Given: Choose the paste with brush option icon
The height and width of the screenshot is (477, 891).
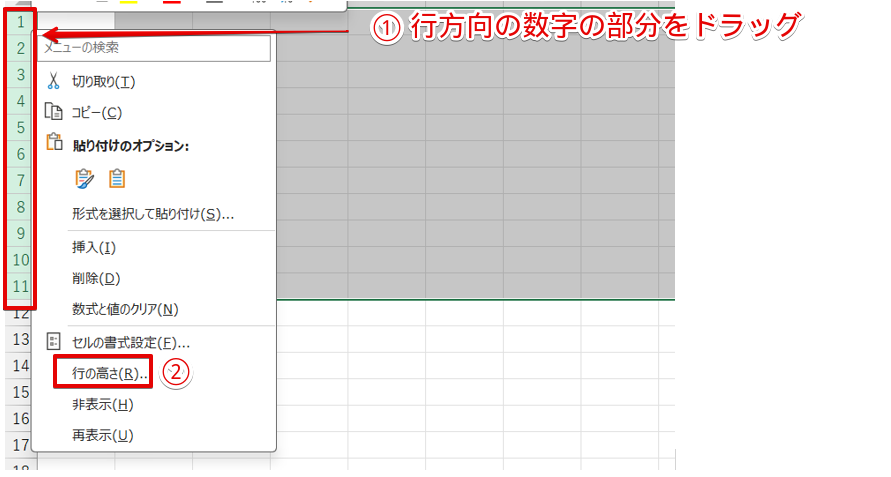Looking at the screenshot, I should pyautogui.click(x=85, y=179).
